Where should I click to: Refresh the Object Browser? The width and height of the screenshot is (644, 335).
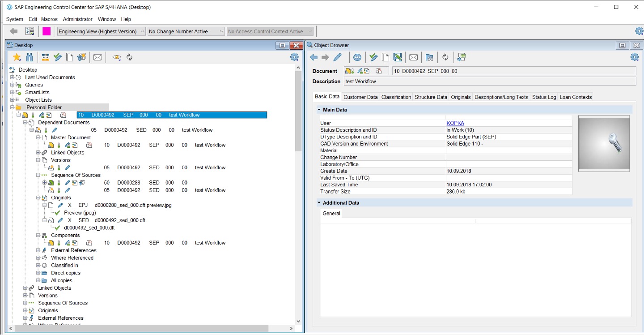[x=445, y=57]
